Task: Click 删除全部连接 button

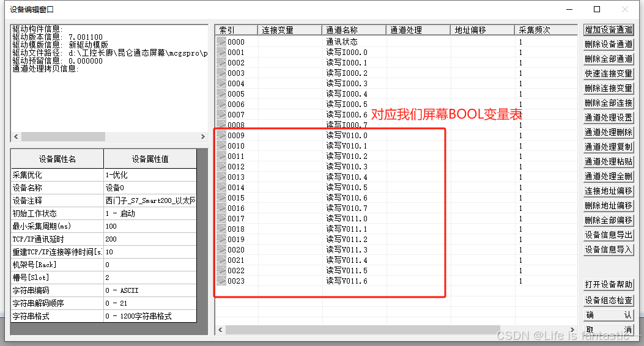Action: pyautogui.click(x=609, y=103)
